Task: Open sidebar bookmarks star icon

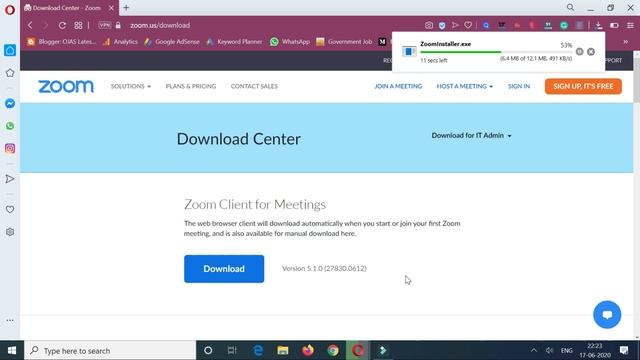Action: [10, 73]
